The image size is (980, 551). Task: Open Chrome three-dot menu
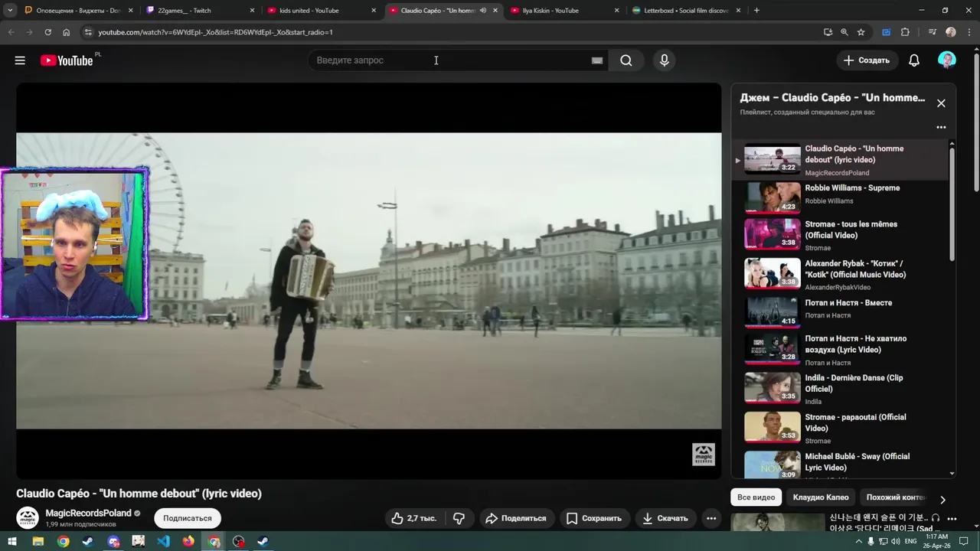969,32
